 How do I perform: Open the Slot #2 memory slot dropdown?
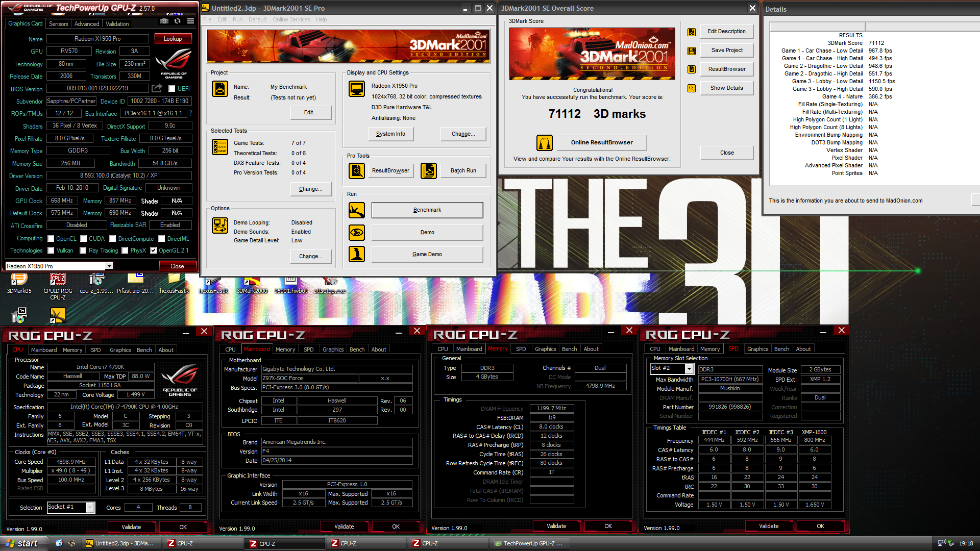click(x=689, y=369)
